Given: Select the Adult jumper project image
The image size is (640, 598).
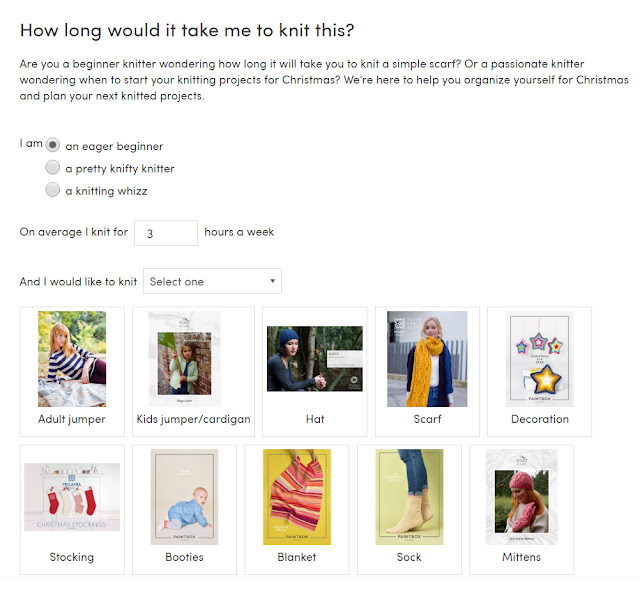Looking at the screenshot, I should click(x=72, y=359).
